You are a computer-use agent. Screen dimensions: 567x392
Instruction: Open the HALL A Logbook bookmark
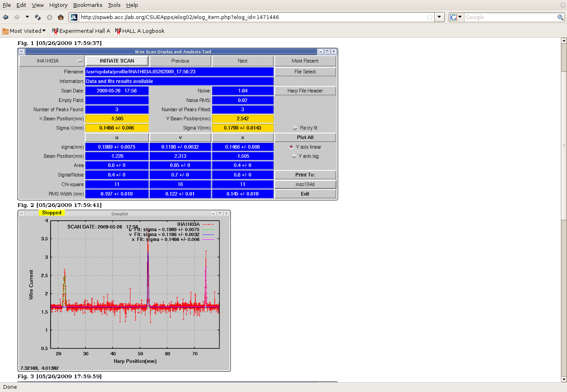(140, 31)
